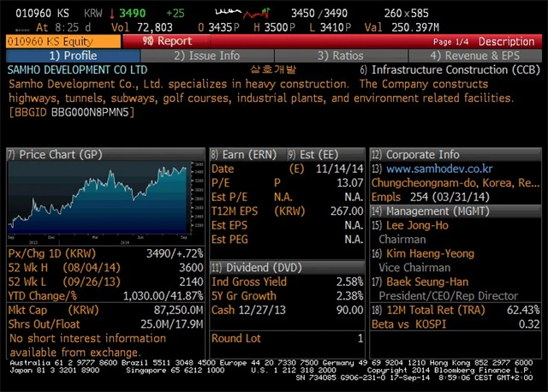Open the 98) Report button
Image resolution: width=548 pixels, height=392 pixels.
click(168, 41)
